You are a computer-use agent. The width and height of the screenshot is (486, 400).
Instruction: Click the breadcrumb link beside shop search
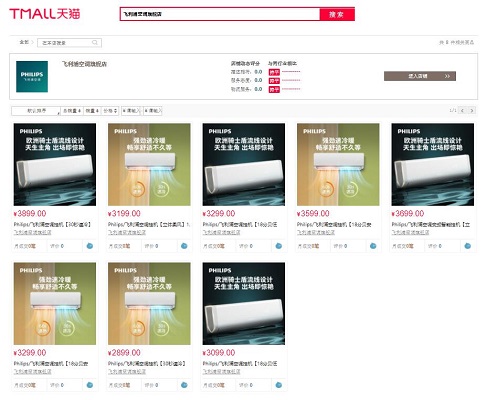24,42
